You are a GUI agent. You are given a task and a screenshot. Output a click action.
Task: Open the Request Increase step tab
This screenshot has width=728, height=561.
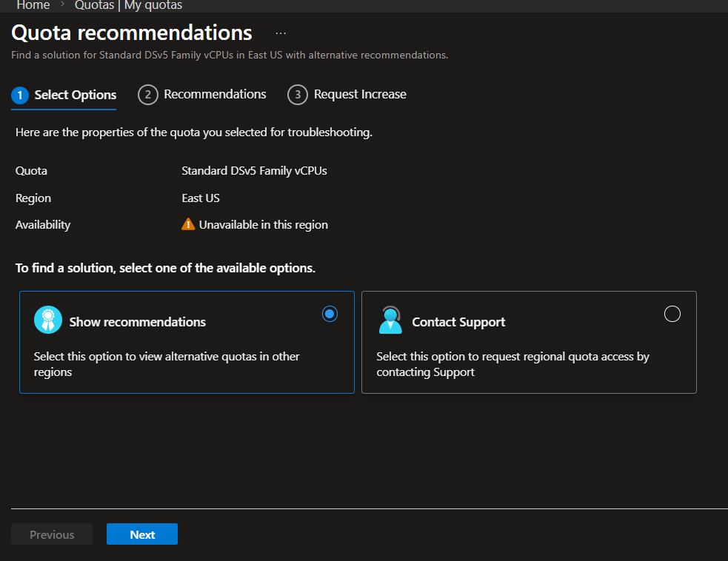coord(360,94)
